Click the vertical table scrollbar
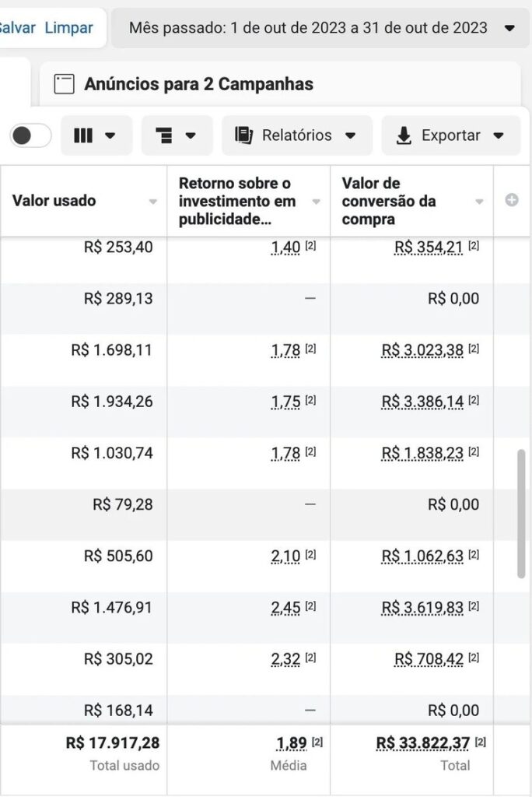The height and width of the screenshot is (797, 532). click(521, 514)
